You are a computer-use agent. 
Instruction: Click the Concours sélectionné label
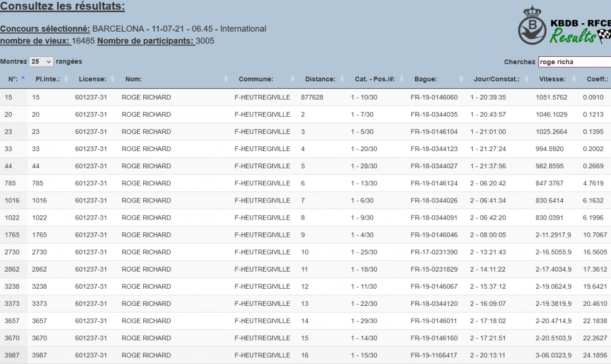[x=45, y=29]
